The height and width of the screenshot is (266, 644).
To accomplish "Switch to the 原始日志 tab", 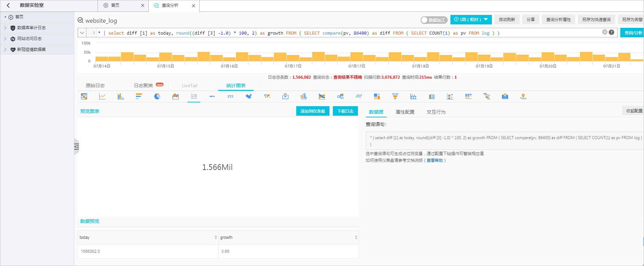I will coord(95,85).
